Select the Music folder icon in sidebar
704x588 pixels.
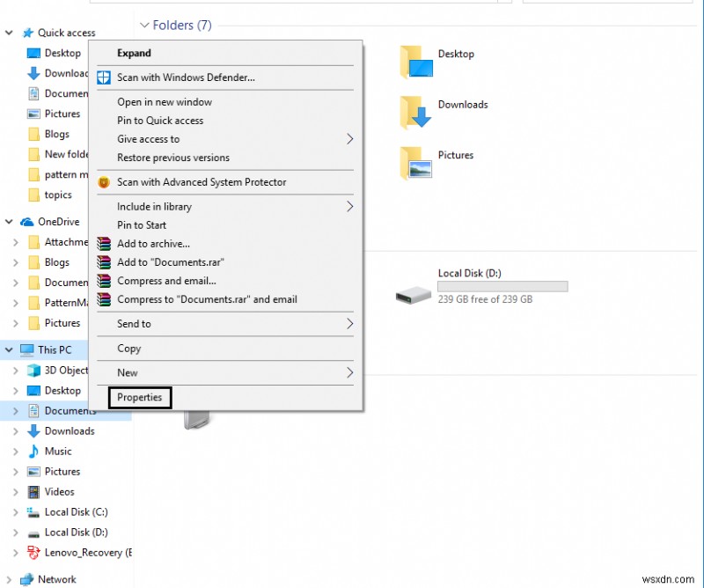point(32,452)
